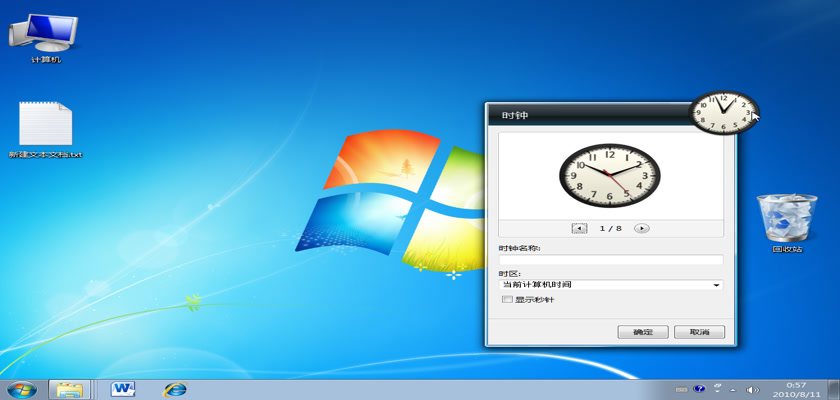Go to the next clock style
840x400 pixels.
pyautogui.click(x=642, y=228)
